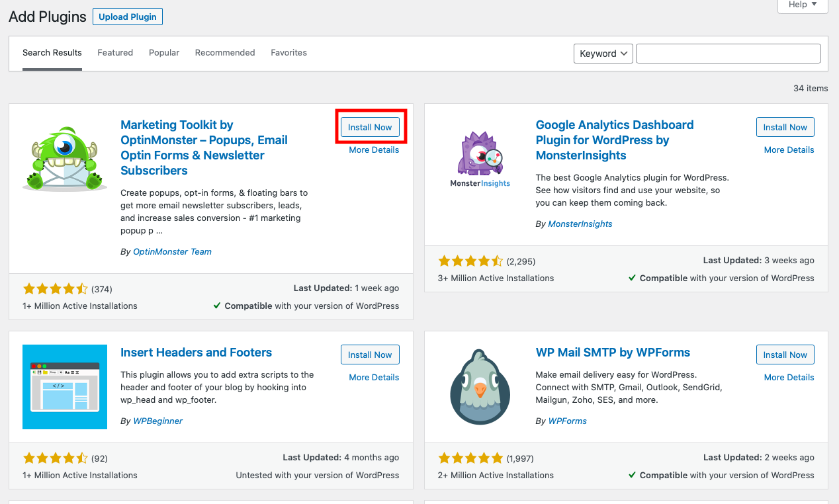
Task: Click the plugin search input field
Action: coord(728,54)
